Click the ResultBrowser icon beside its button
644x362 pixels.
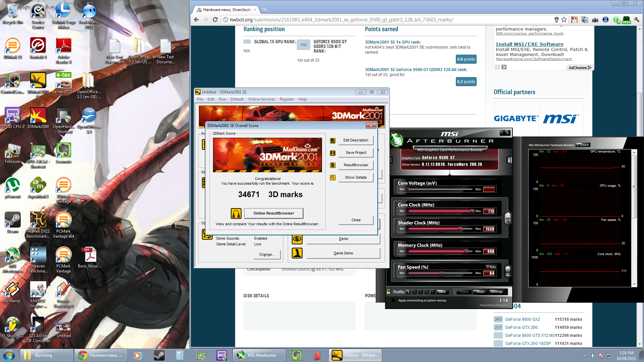[333, 165]
